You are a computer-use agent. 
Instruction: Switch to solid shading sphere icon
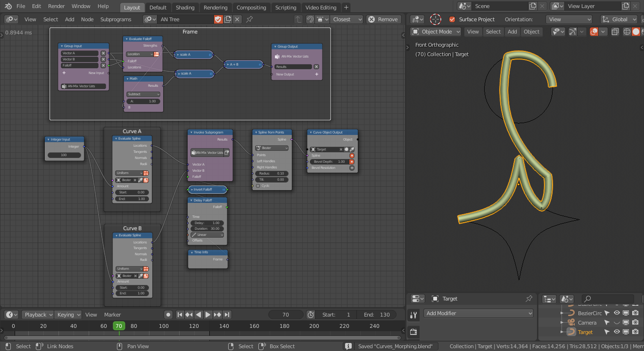636,32
